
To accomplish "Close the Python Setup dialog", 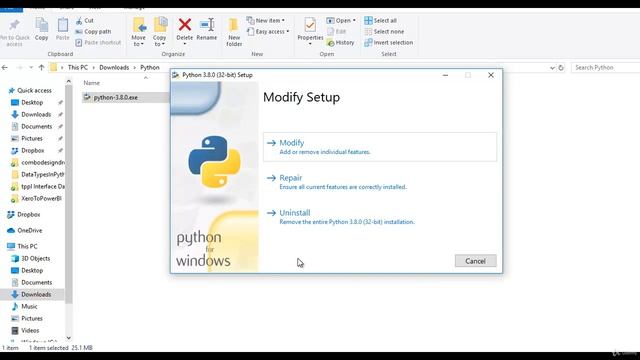I will (491, 75).
